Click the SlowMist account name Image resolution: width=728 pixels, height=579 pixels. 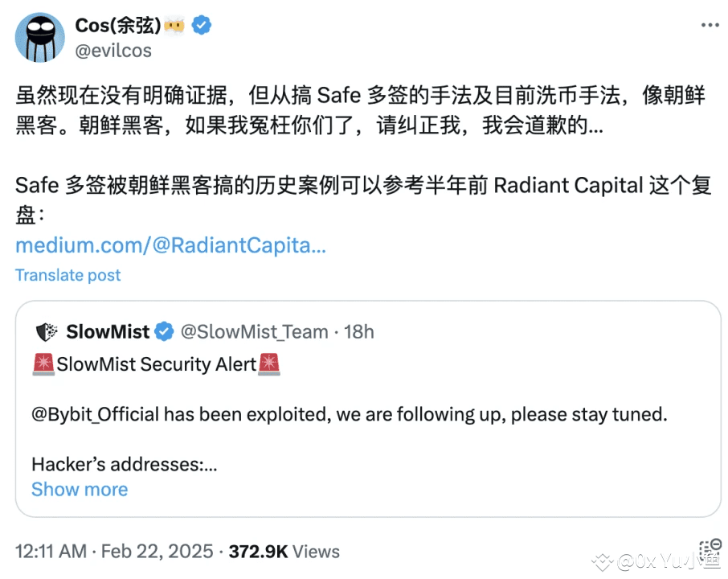pyautogui.click(x=108, y=331)
